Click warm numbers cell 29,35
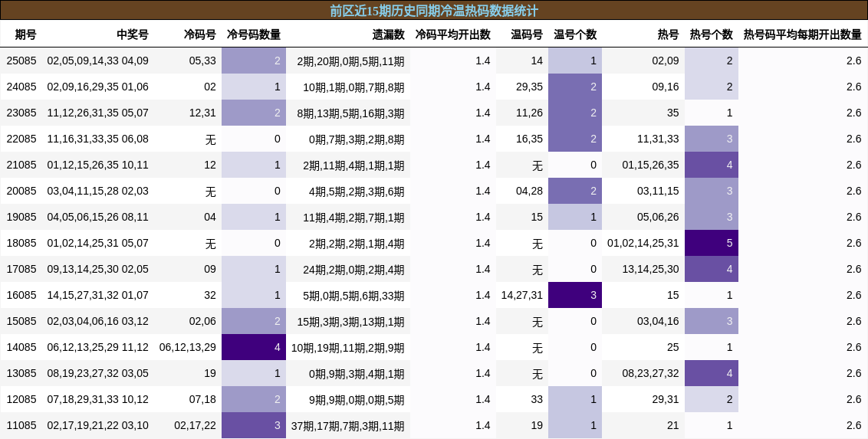Screen dimensions: 868x439 click(529, 87)
